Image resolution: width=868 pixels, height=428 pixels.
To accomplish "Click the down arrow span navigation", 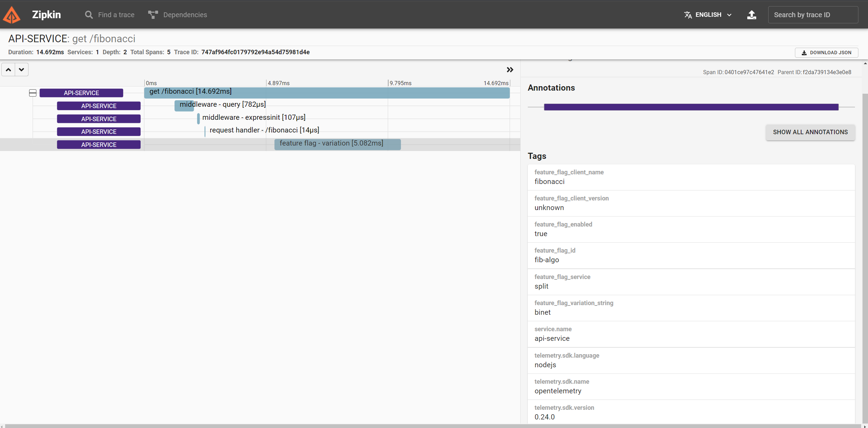I will click(22, 70).
